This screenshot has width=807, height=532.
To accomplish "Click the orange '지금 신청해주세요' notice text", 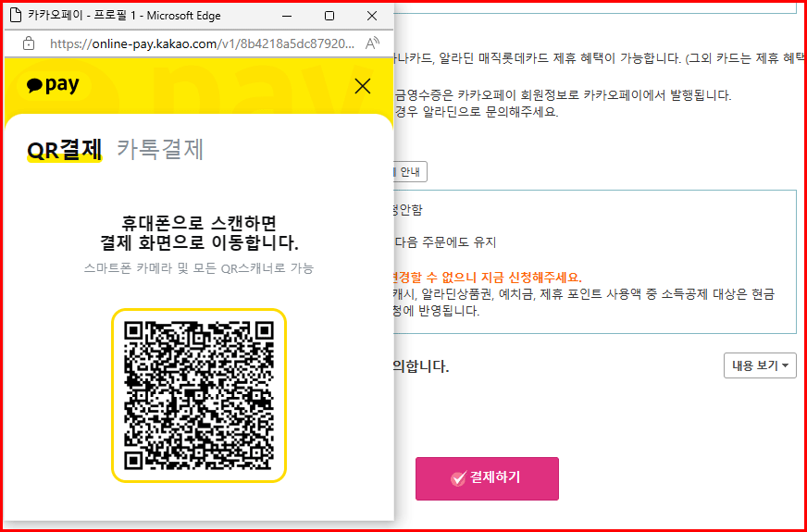I will point(488,278).
